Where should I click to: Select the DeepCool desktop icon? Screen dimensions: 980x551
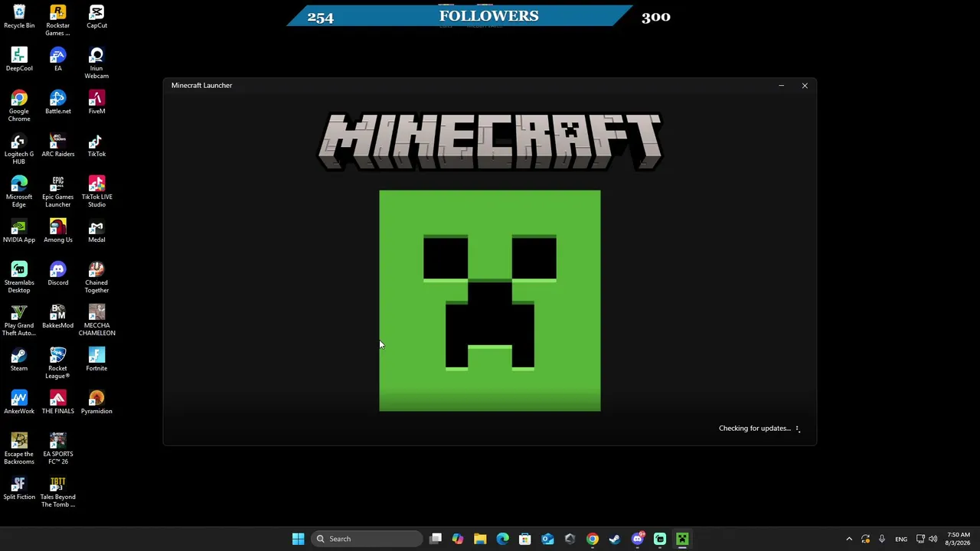[x=19, y=60]
